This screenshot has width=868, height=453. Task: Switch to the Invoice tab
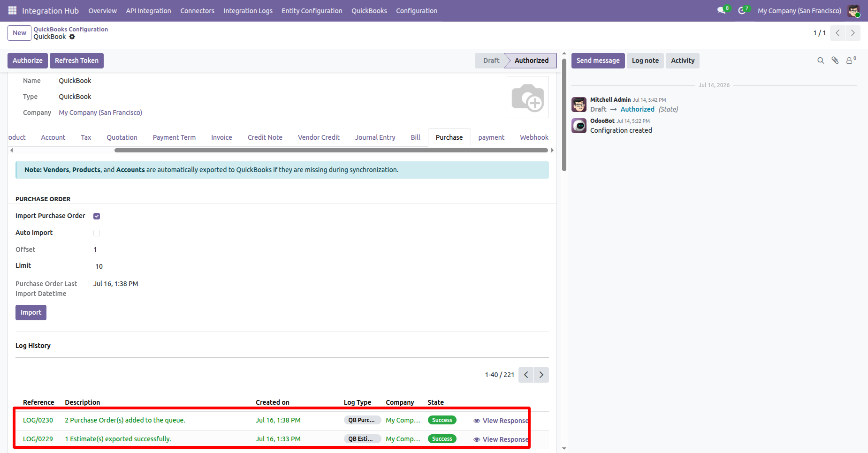221,137
